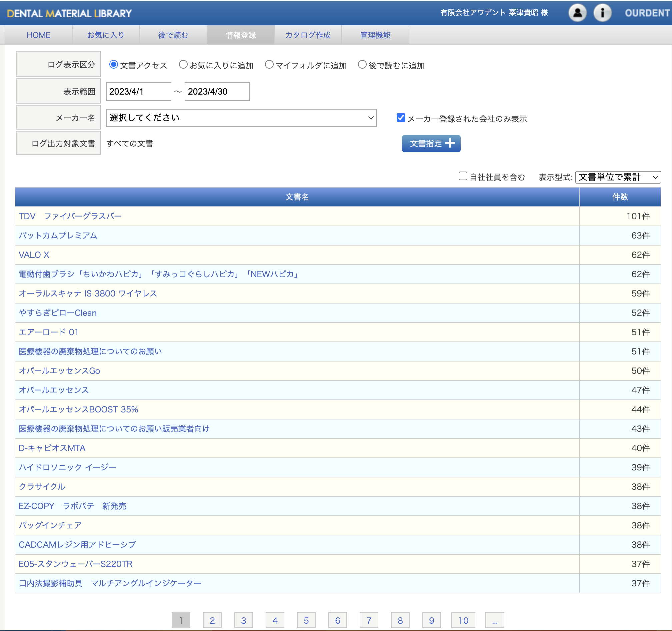Click the more pages ellipsis button

tap(495, 620)
